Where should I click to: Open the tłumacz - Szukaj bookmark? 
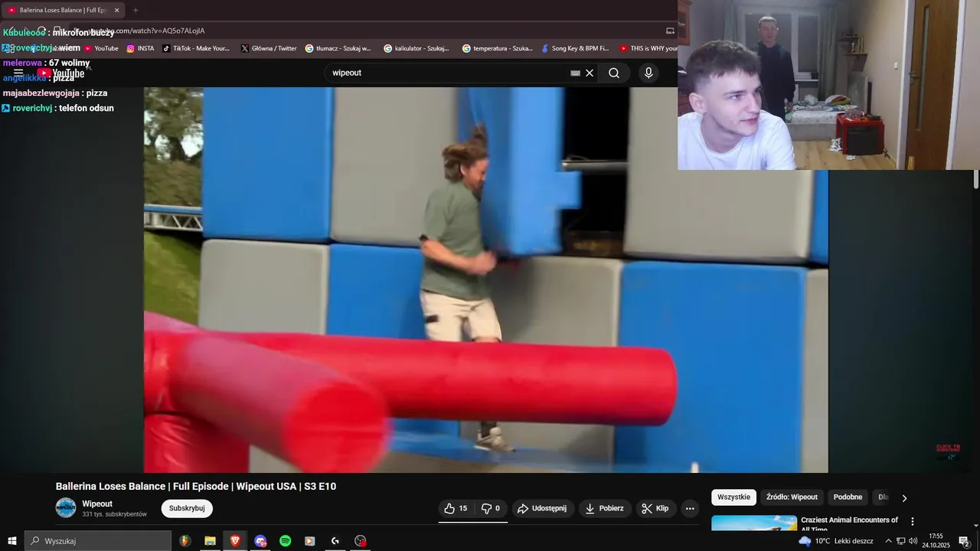coord(338,48)
